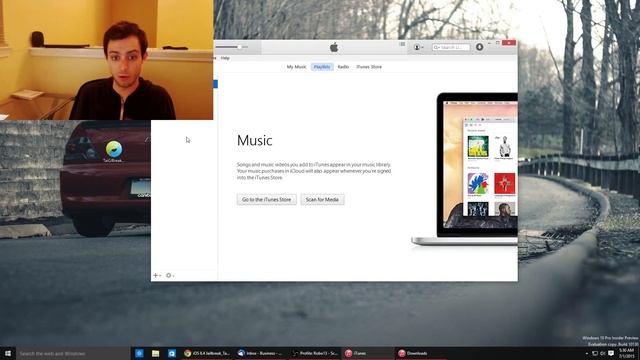Switch to the Inbox mail taskbar window
The width and height of the screenshot is (640, 360).
pyautogui.click(x=260, y=353)
